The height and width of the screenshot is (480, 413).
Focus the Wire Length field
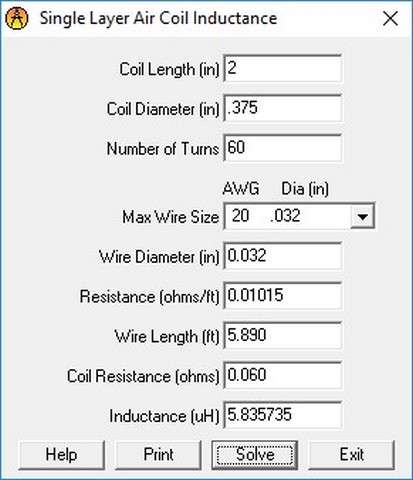[283, 336]
